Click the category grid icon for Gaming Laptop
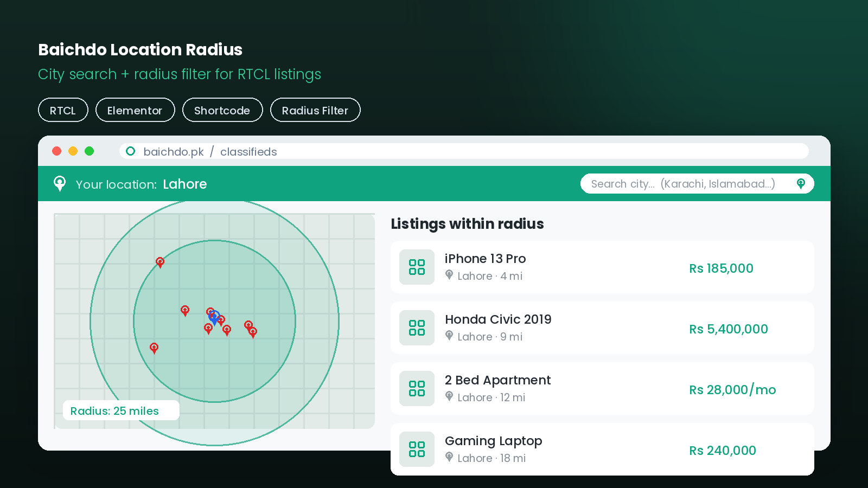868x488 pixels. [417, 449]
